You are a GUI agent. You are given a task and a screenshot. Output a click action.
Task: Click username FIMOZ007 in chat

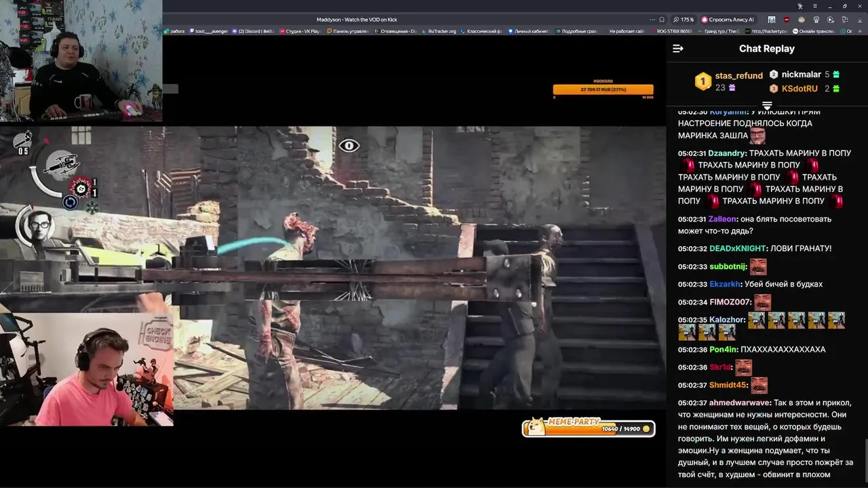[x=730, y=302]
